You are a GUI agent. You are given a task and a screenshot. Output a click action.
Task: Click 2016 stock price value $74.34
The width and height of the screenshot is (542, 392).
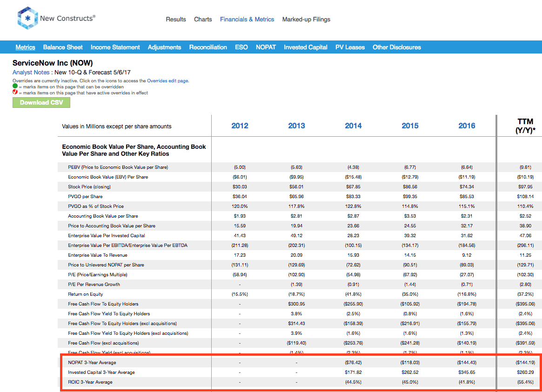coord(467,187)
